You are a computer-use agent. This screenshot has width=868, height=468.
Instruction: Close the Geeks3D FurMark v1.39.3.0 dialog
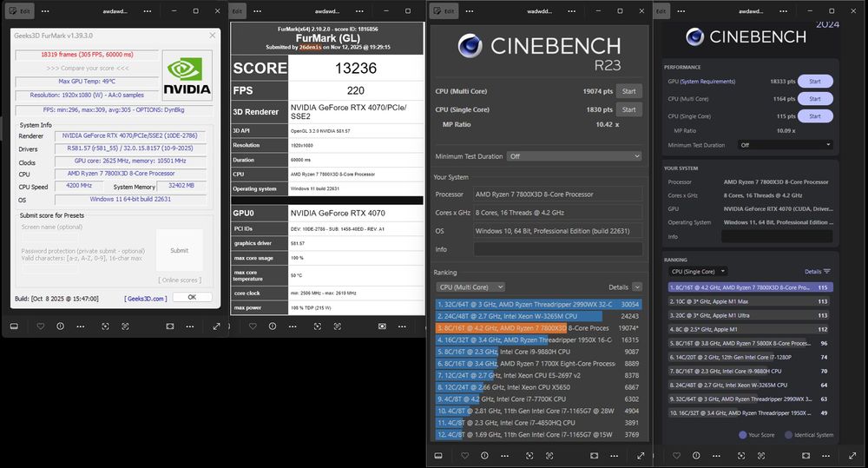coord(213,36)
